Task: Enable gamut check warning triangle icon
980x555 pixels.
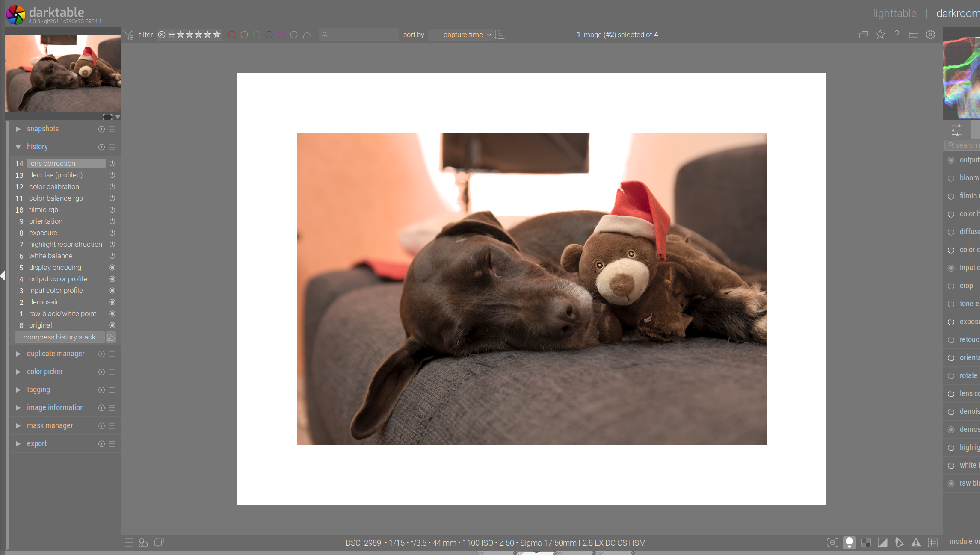Action: click(916, 543)
